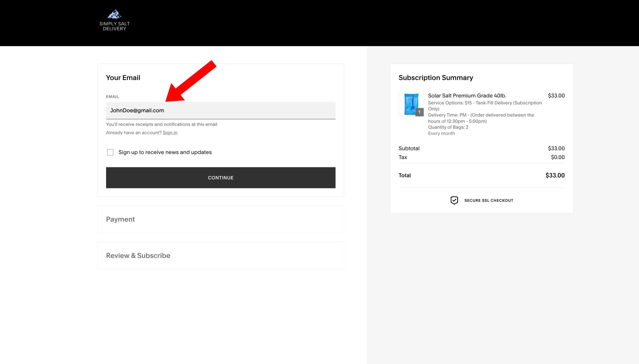Click the item quantity badge on product image

pos(419,112)
